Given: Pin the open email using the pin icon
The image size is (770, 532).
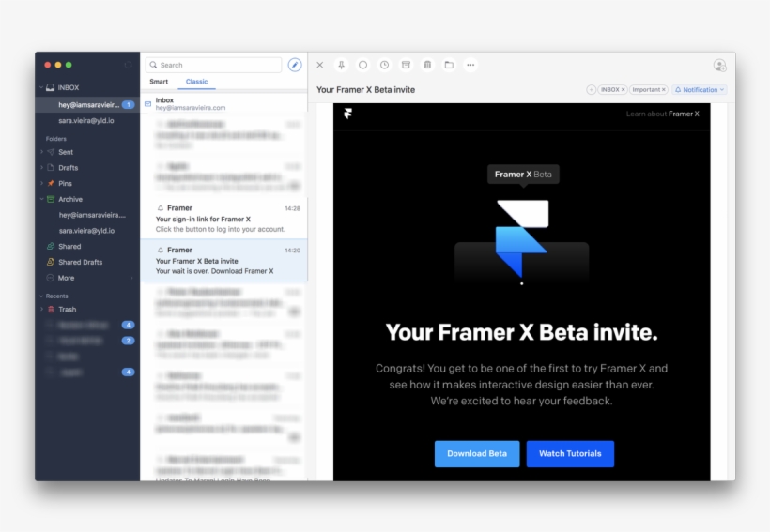Looking at the screenshot, I should [x=341, y=65].
